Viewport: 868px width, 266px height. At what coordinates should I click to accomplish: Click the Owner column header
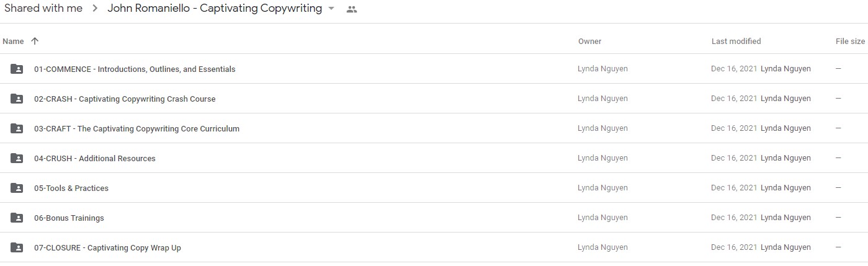click(589, 41)
